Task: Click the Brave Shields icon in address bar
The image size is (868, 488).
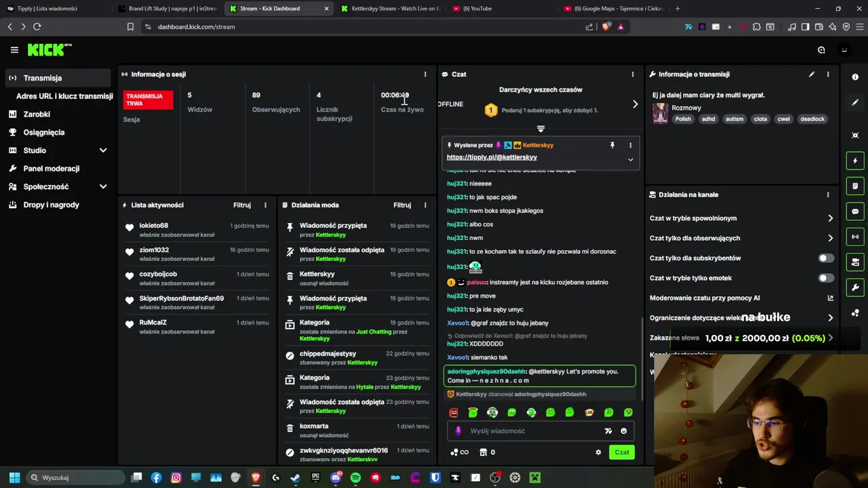Action: (606, 27)
